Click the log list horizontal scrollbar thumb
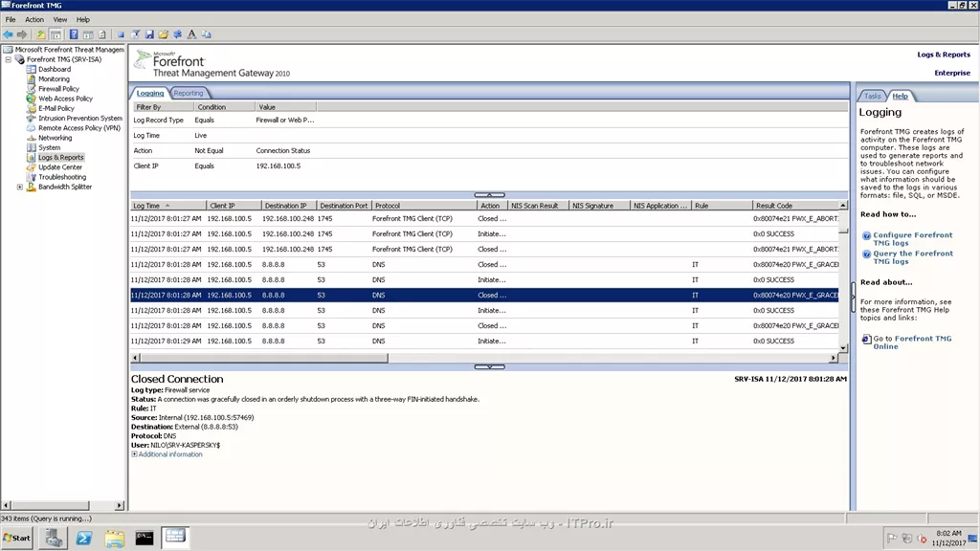The width and height of the screenshot is (980, 551). pos(264,358)
